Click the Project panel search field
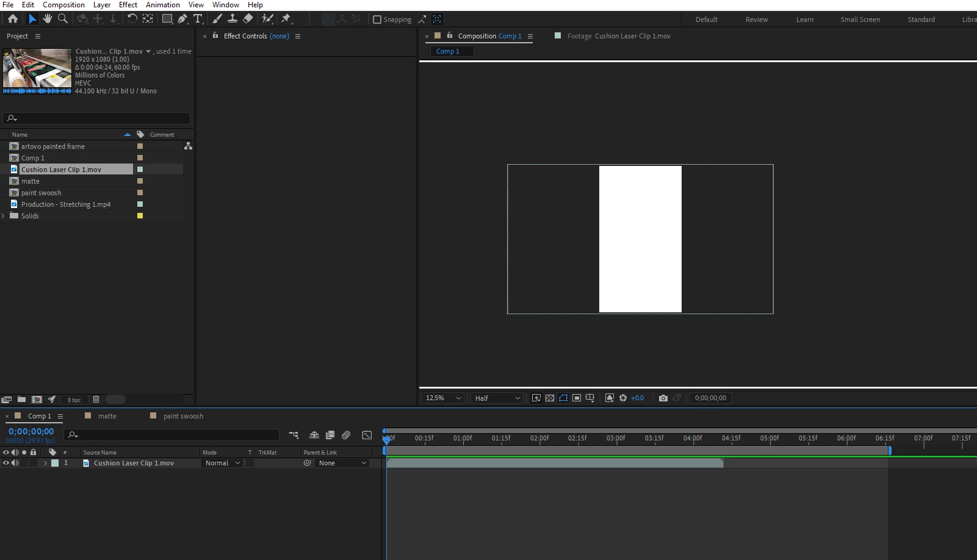This screenshot has width=977, height=560. pyautogui.click(x=98, y=118)
